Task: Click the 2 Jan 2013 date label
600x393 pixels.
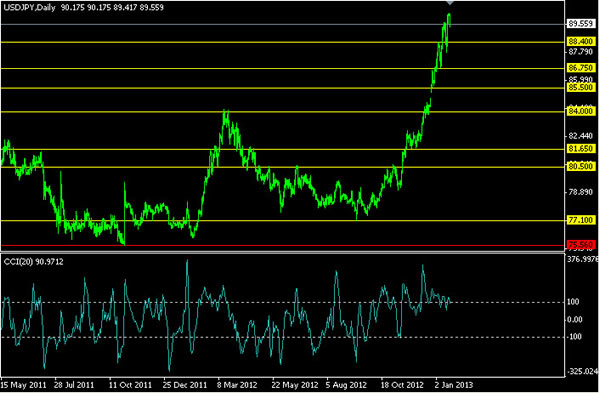Action: pyautogui.click(x=454, y=385)
